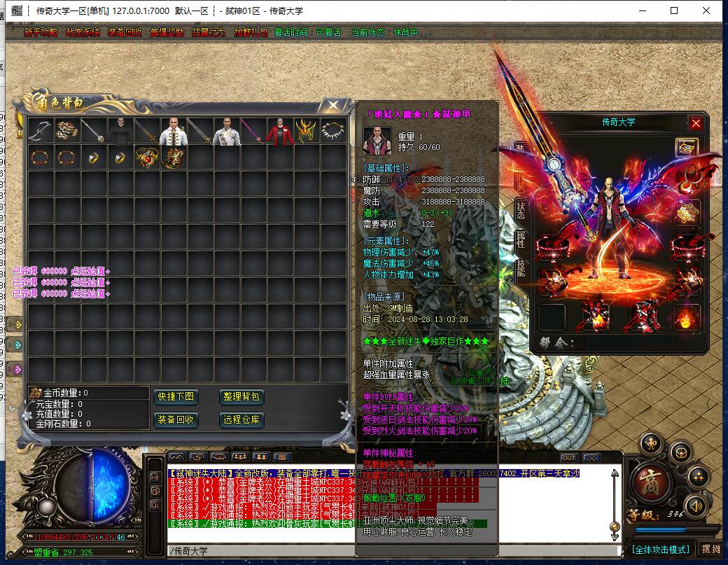The width and height of the screenshot is (728, 565).
Task: Click the red boots equipment slot
Action: point(644,316)
